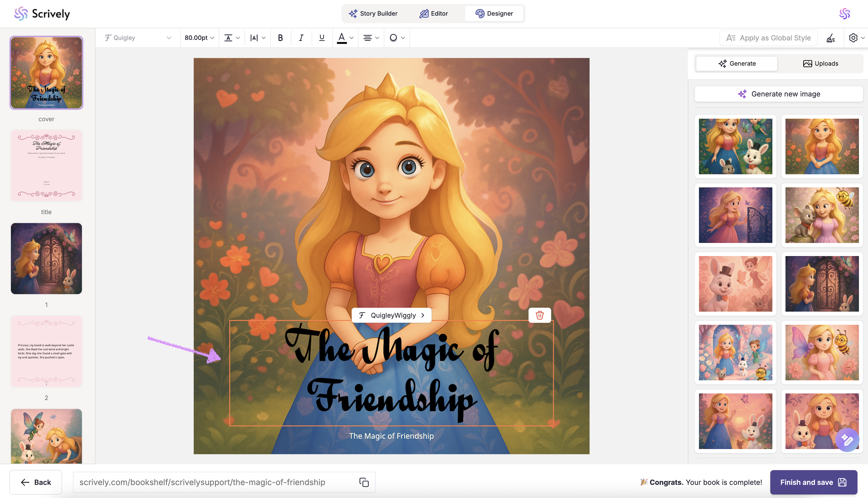This screenshot has height=498, width=868.
Task: Click Generate new image button
Action: (x=779, y=94)
